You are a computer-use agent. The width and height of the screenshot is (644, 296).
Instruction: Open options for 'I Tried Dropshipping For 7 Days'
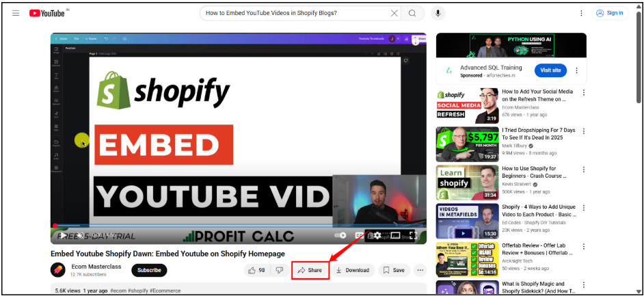(584, 131)
